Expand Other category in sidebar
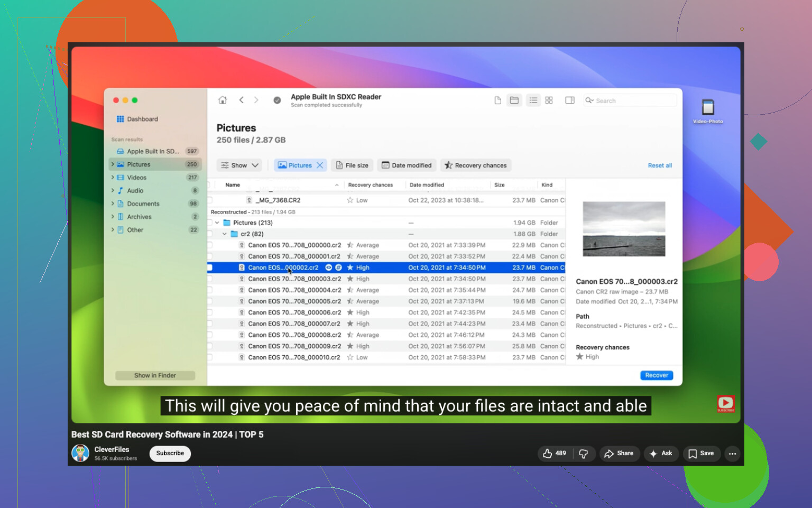 pyautogui.click(x=113, y=230)
